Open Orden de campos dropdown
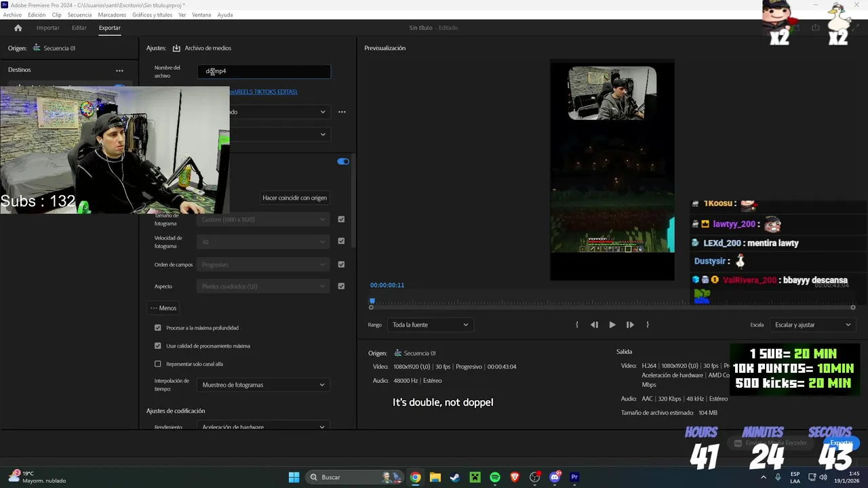The height and width of the screenshot is (488, 868). [x=263, y=264]
